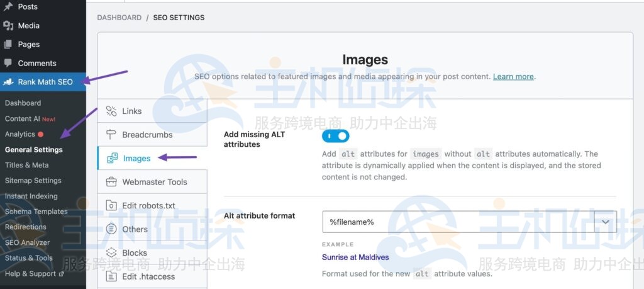
Task: Click the Others settings icon
Action: coord(111,229)
